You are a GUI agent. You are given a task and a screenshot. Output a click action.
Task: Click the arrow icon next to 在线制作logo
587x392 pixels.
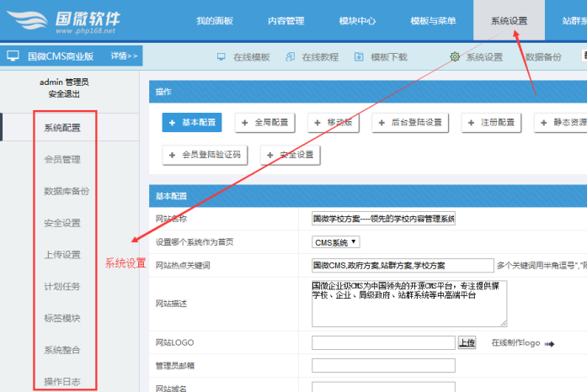coord(550,343)
